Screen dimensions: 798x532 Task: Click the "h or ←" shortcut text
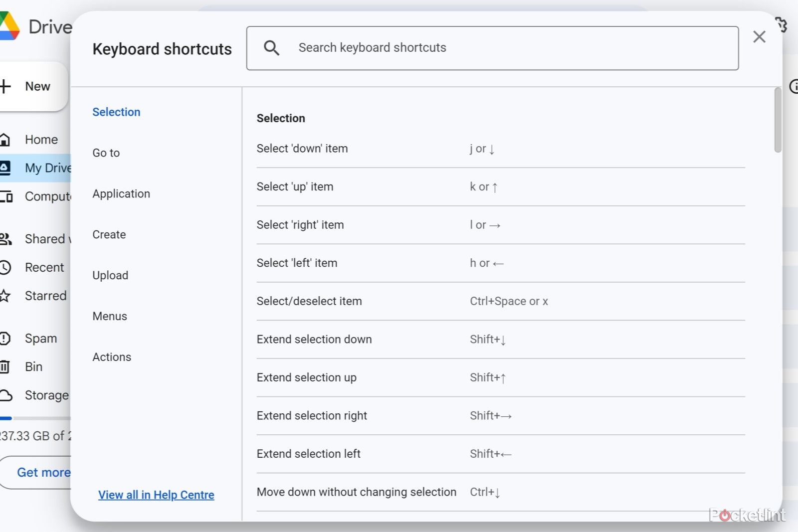pos(487,263)
